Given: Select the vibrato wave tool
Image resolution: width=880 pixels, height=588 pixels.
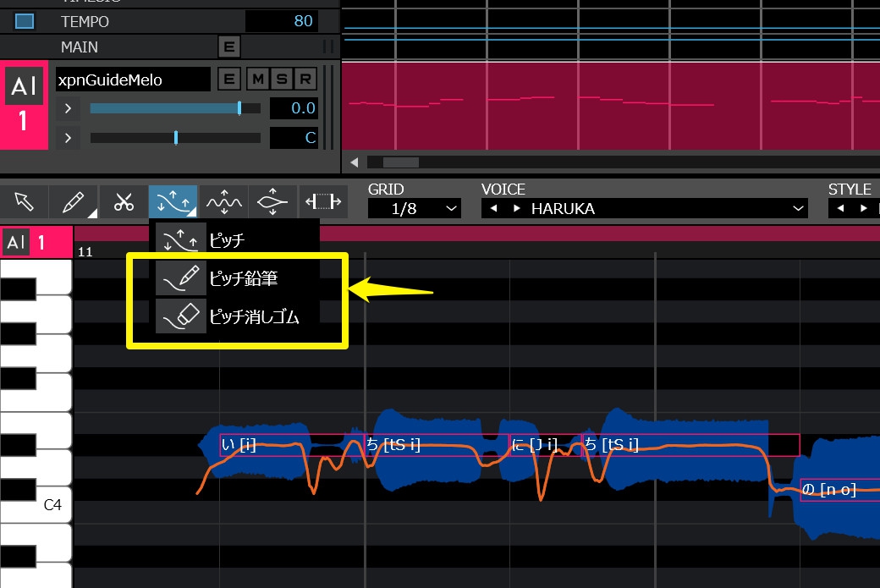Looking at the screenshot, I should click(223, 201).
